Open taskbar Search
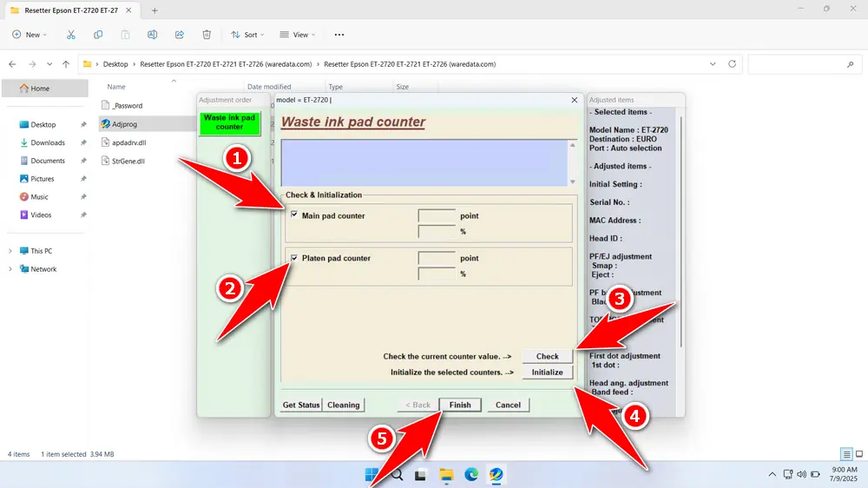The width and height of the screenshot is (868, 488). click(x=397, y=475)
